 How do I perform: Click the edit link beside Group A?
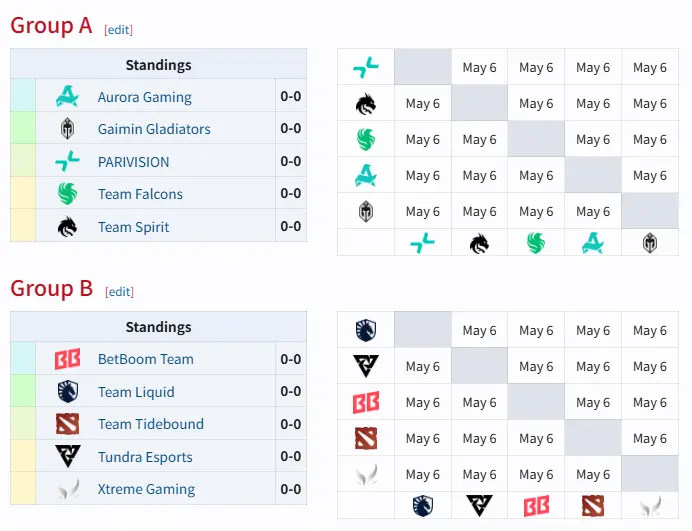118,30
